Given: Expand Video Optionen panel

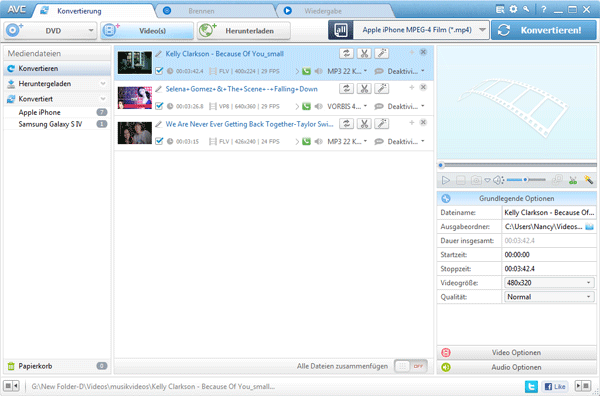Looking at the screenshot, I should pyautogui.click(x=517, y=352).
